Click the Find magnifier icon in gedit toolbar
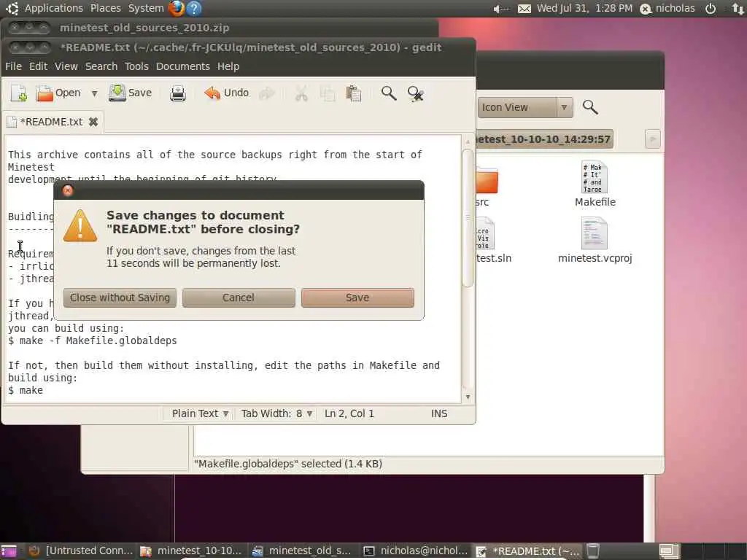The image size is (747, 560). point(389,93)
